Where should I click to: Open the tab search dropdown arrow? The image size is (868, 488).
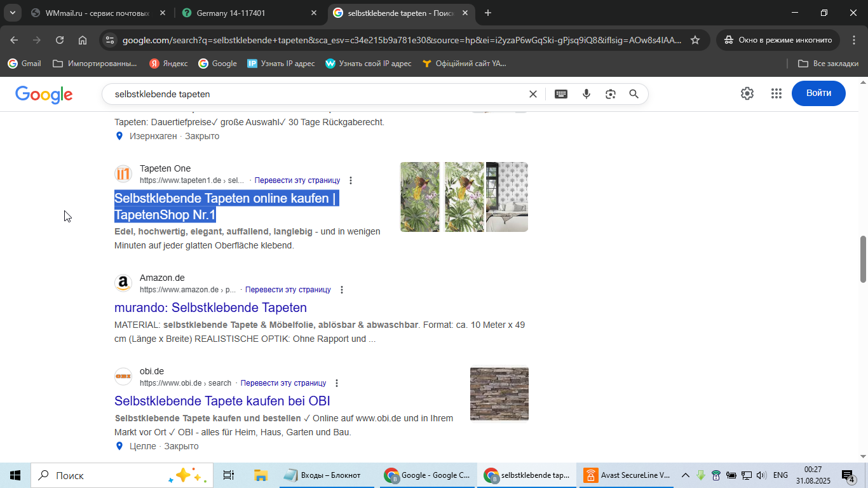pyautogui.click(x=12, y=13)
